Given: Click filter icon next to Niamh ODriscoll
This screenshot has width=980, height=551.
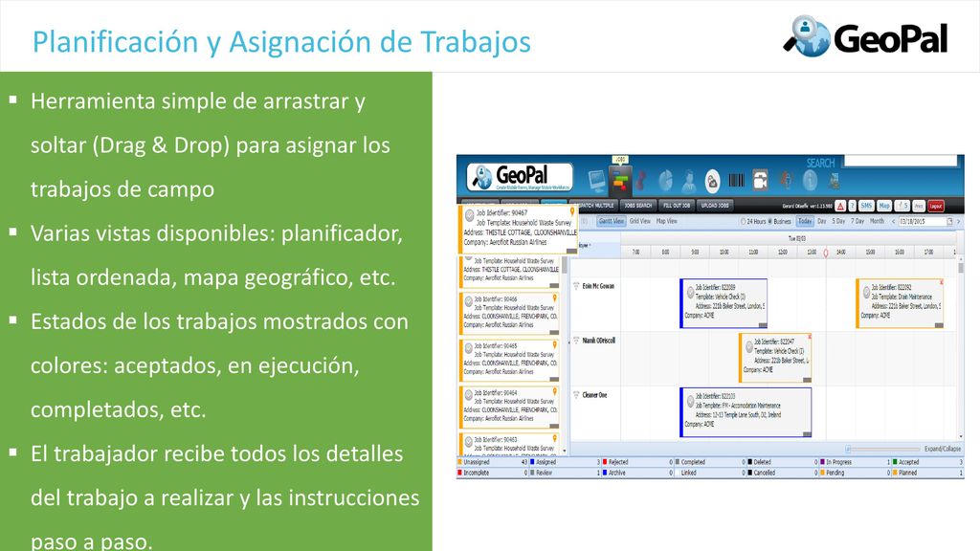Looking at the screenshot, I should point(576,341).
